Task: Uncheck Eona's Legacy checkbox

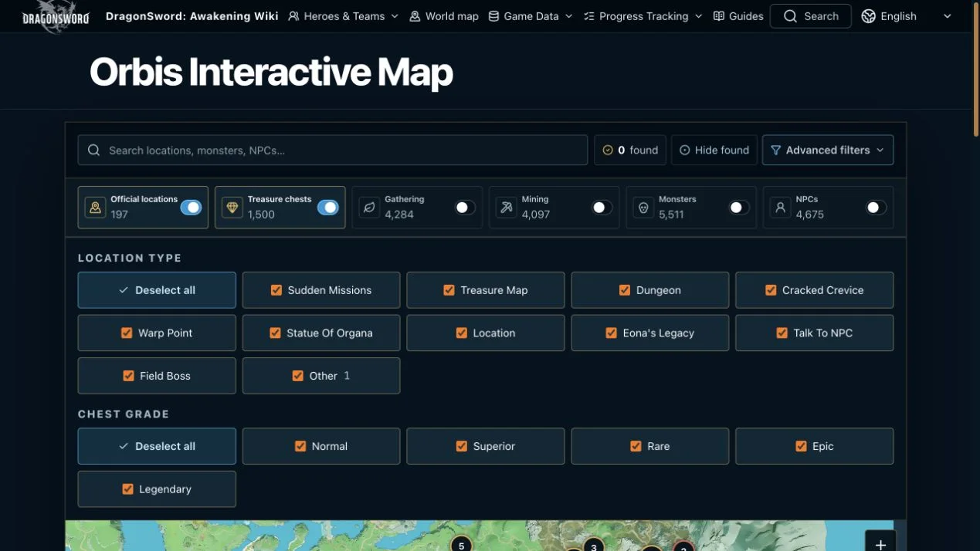Action: 612,333
